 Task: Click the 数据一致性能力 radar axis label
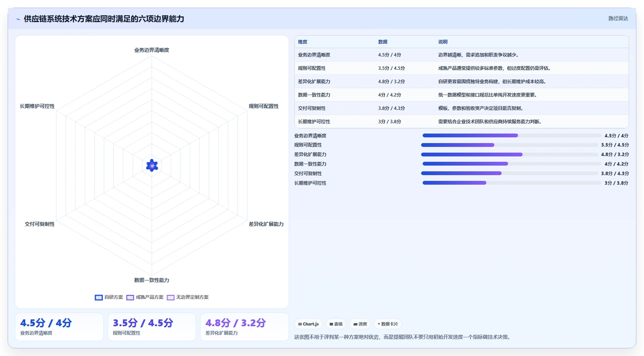coord(152,280)
